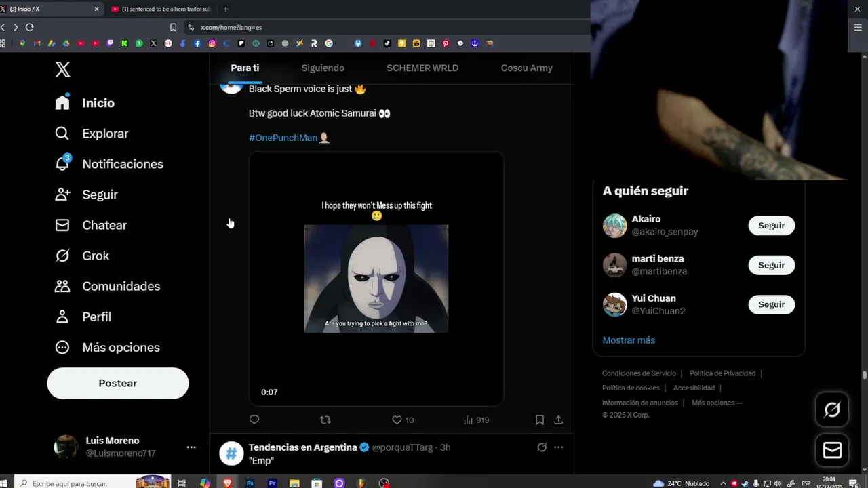Follow Akairo with Seguir button
This screenshot has height=488, width=868.
772,226
